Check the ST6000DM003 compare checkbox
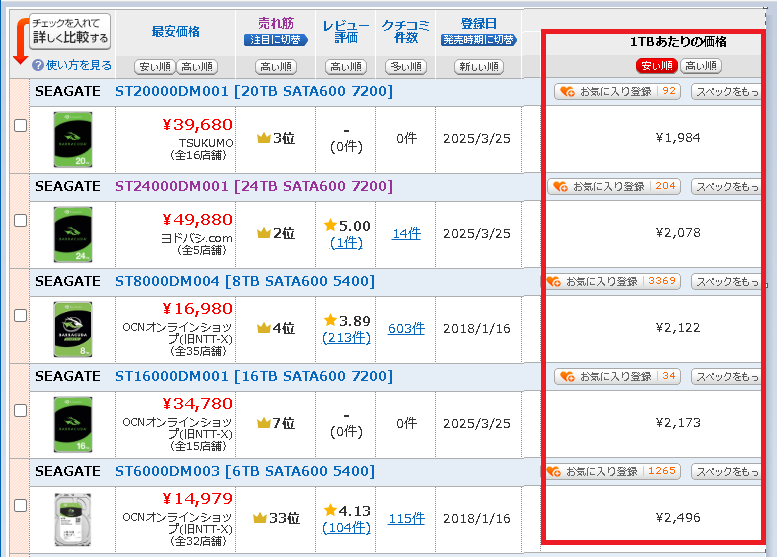The height and width of the screenshot is (557, 777). [20, 505]
